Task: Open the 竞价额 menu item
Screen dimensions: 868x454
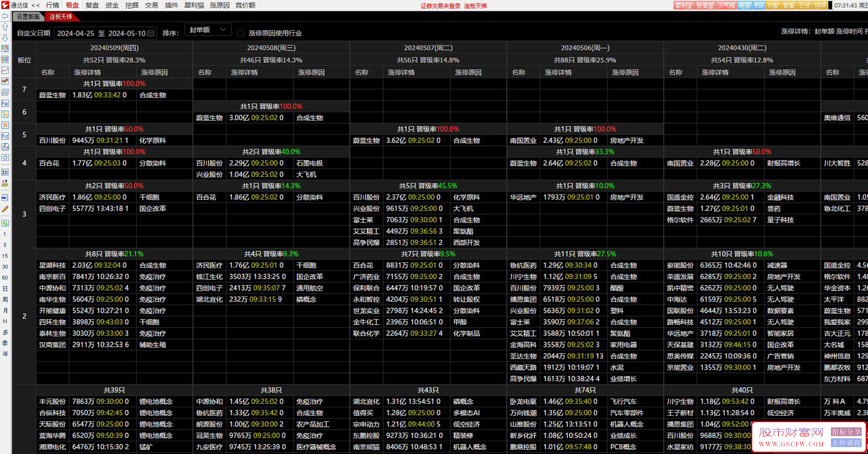Action: click(245, 5)
